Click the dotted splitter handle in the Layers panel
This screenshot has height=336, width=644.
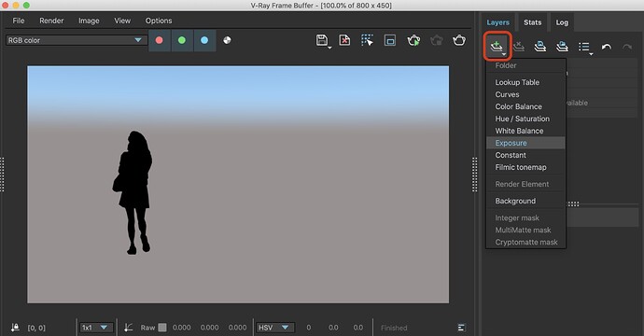coord(573,203)
